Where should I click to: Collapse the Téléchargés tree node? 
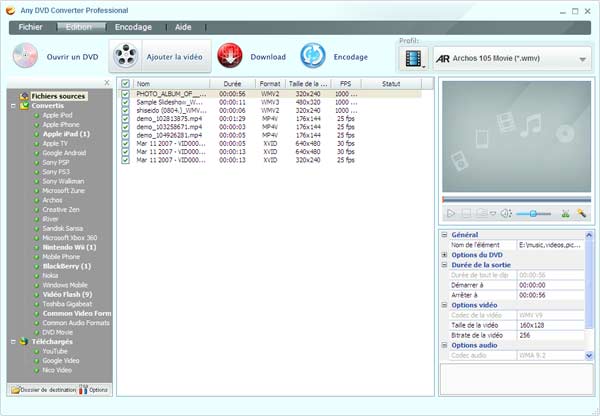[x=13, y=341]
